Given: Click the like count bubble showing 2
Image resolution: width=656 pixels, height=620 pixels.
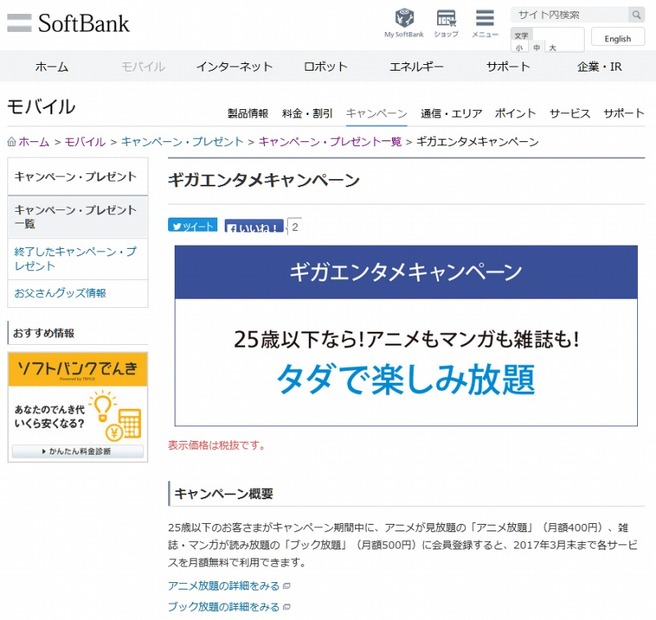Looking at the screenshot, I should point(295,227).
